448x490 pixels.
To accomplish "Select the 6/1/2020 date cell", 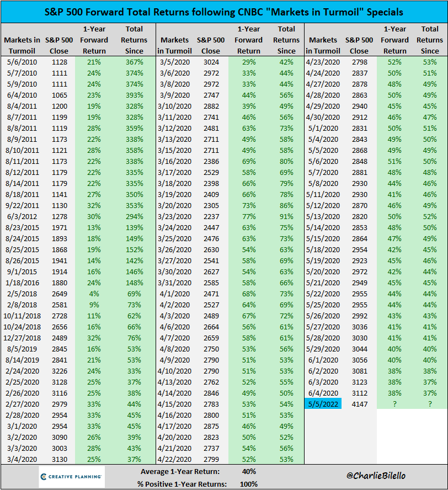I will point(323,360).
